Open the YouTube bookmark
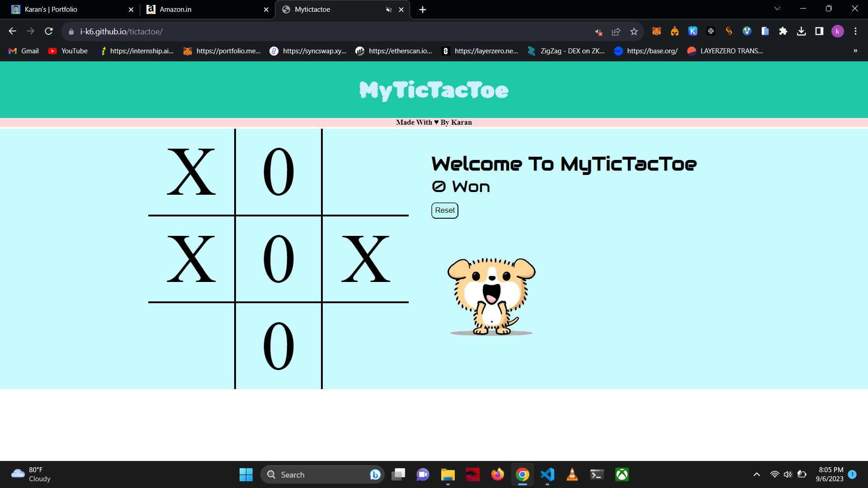Image resolution: width=868 pixels, height=488 pixels. [x=68, y=51]
